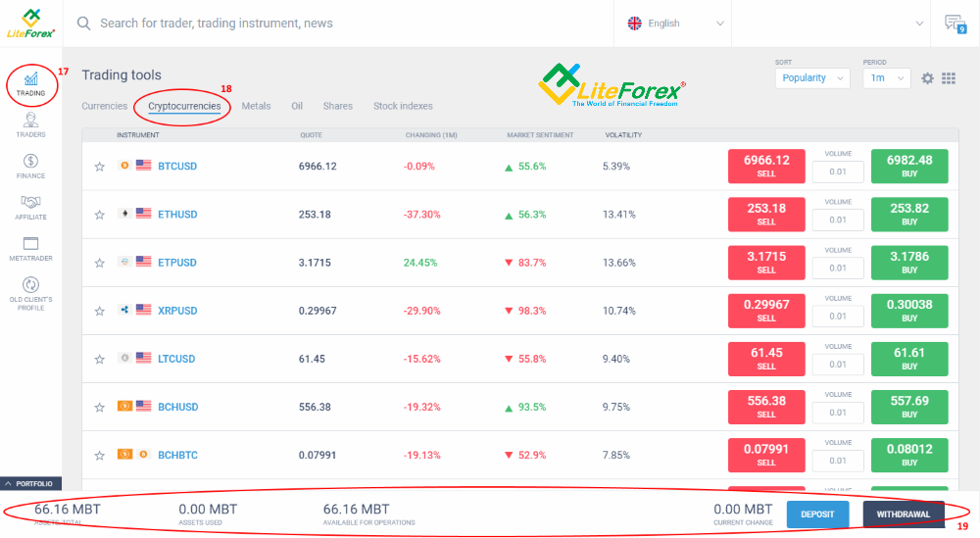This screenshot has width=980, height=538.
Task: Open the LTCUSD instrument link
Action: click(176, 359)
